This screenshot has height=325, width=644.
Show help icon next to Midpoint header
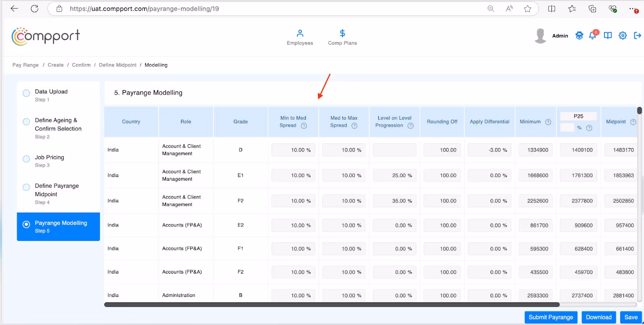pyautogui.click(x=633, y=122)
